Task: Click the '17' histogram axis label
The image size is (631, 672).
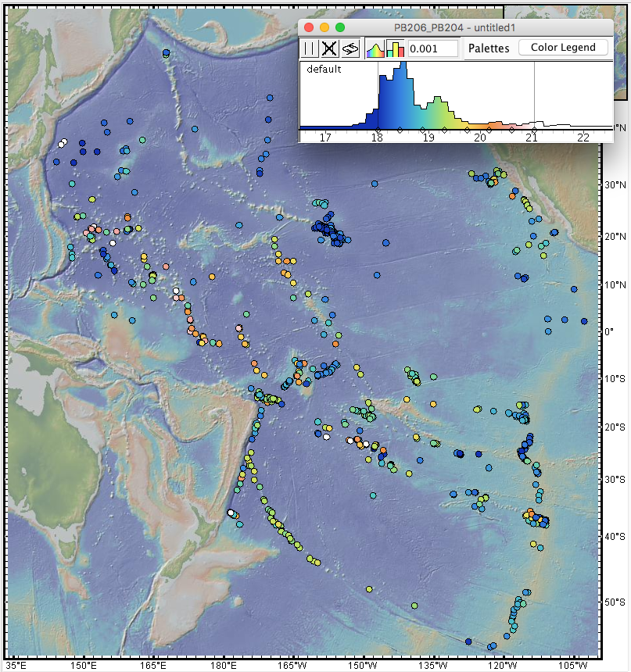Action: coord(325,138)
